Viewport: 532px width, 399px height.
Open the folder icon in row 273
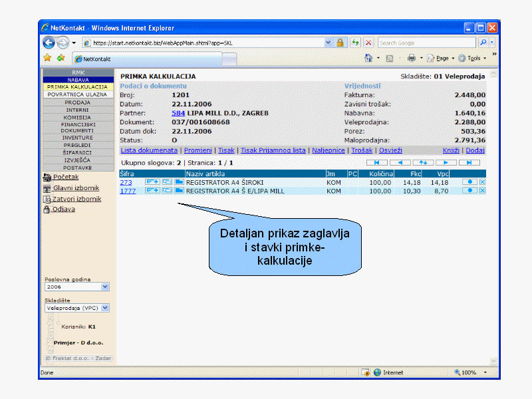click(x=179, y=182)
